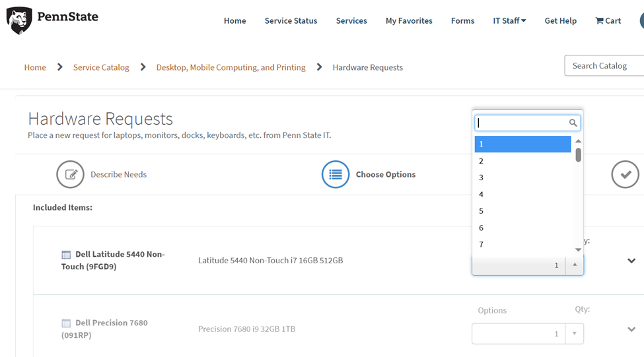Click the dropdown list scroll down arrow
This screenshot has width=644, height=357.
579,249
